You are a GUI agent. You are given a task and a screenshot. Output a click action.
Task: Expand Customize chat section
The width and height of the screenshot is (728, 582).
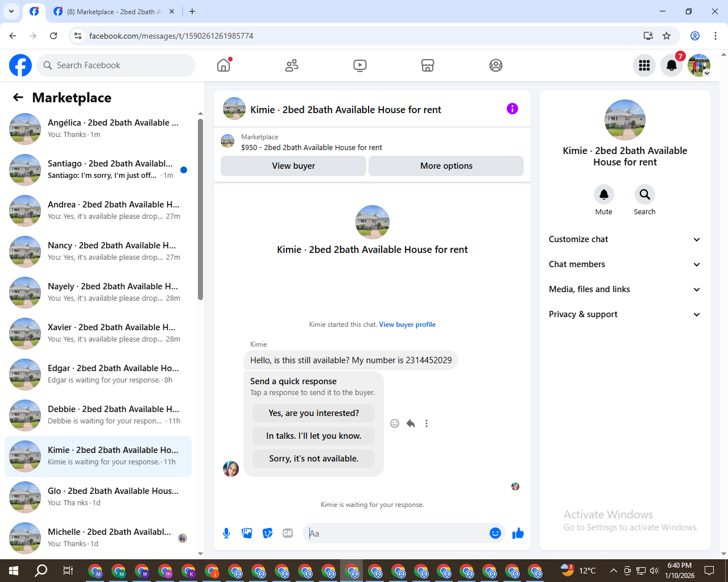(624, 239)
